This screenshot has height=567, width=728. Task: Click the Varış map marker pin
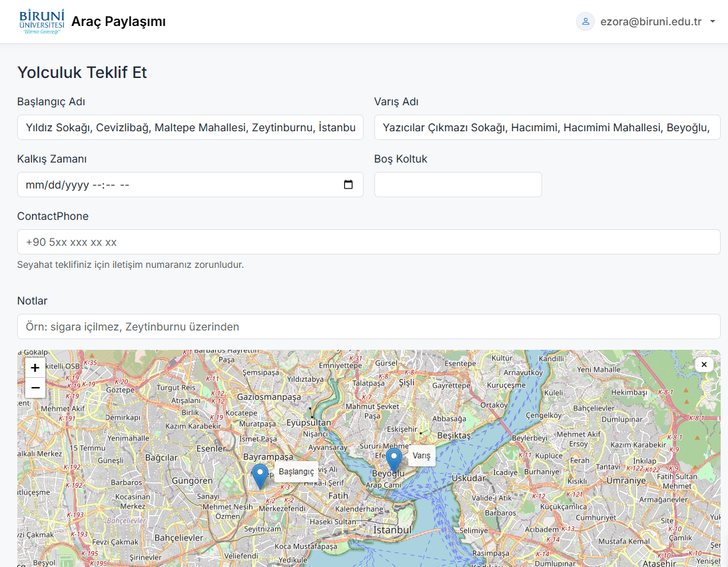coord(394,460)
